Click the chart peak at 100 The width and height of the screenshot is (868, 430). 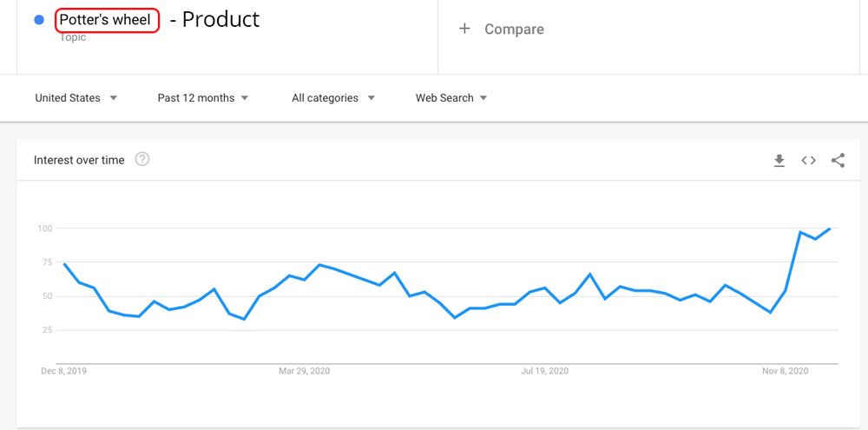click(x=829, y=228)
